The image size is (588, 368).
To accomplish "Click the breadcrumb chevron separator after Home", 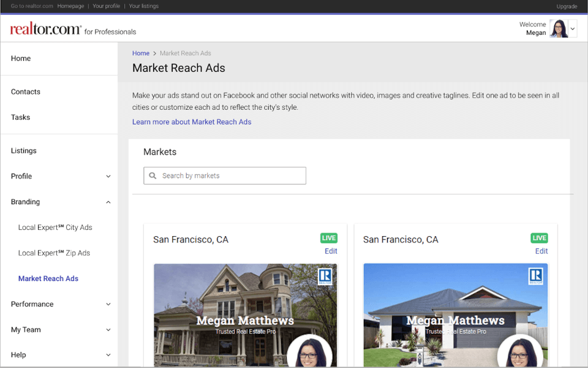I will pyautogui.click(x=154, y=54).
